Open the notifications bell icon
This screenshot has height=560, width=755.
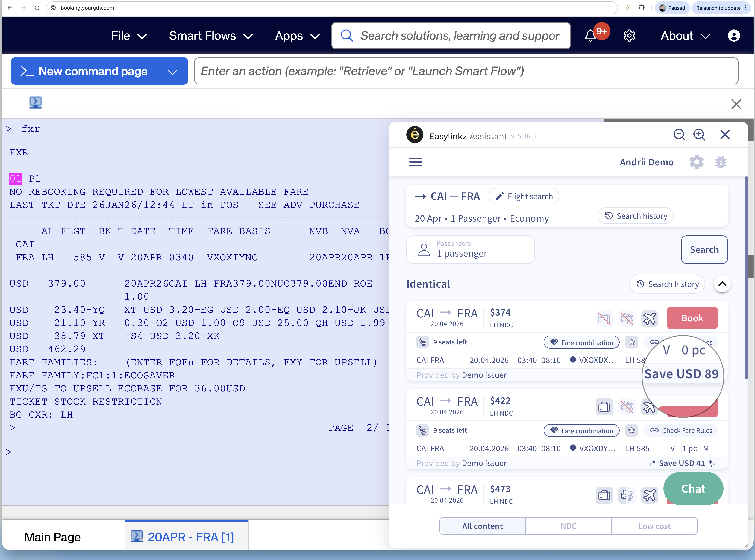coord(590,36)
